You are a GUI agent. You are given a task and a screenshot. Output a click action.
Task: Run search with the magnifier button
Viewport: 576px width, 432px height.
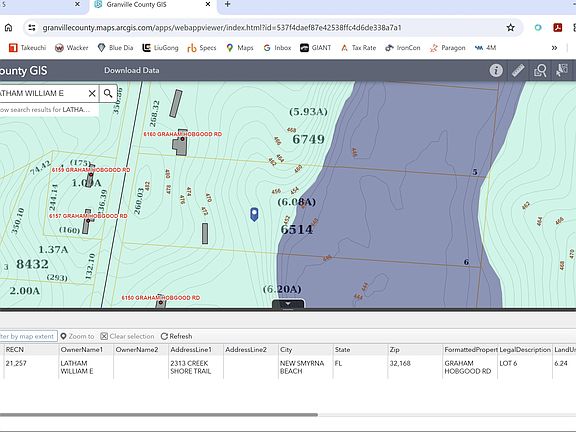pyautogui.click(x=108, y=93)
